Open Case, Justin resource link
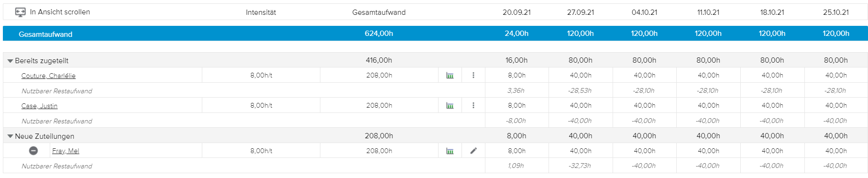Screen dimensions: 868x178 (39, 106)
